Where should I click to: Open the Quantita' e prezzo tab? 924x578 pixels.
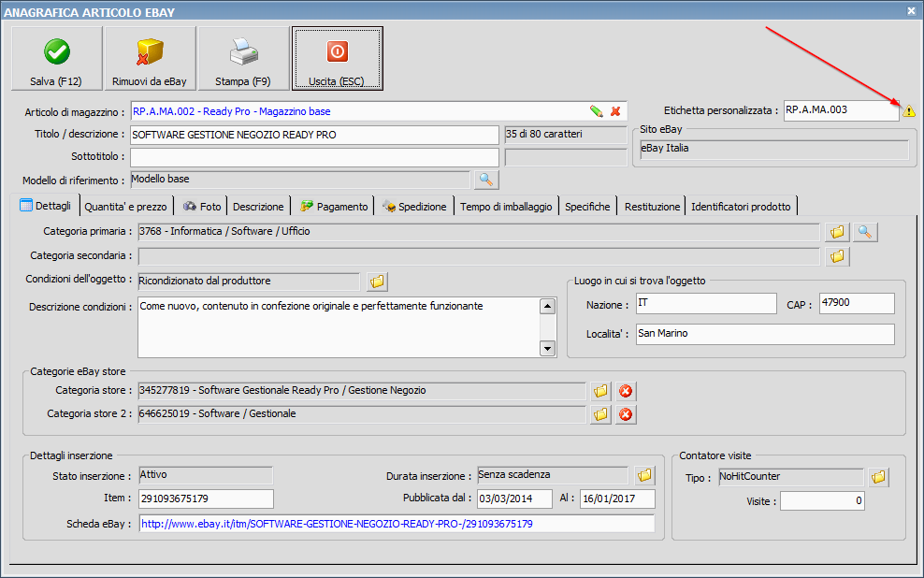click(x=125, y=207)
